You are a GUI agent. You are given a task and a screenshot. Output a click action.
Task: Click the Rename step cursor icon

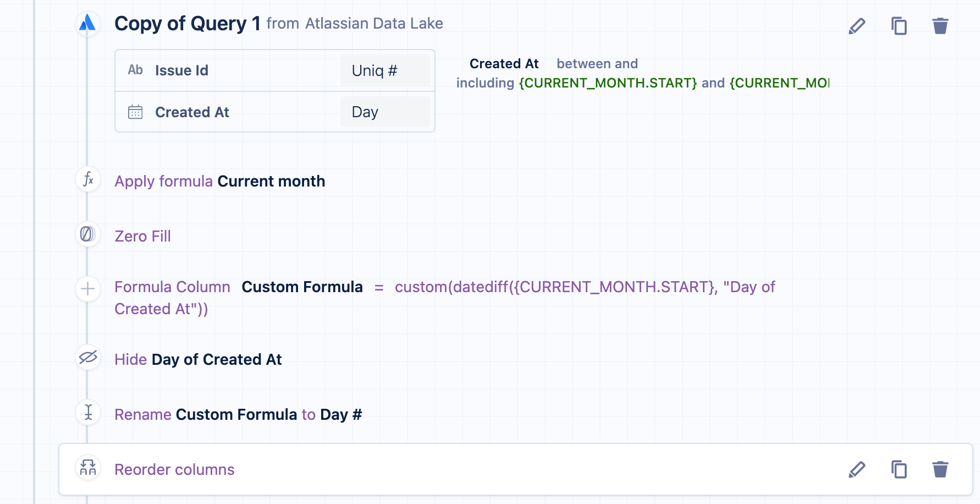click(88, 412)
